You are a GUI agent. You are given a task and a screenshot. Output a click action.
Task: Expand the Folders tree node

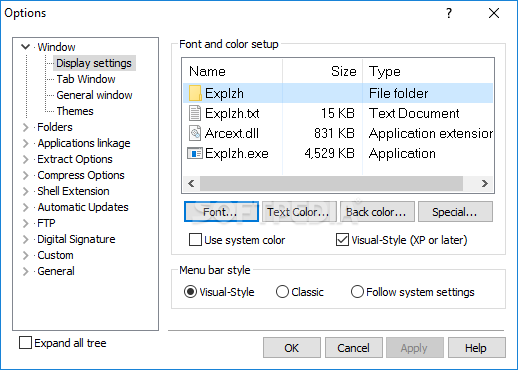click(x=26, y=127)
